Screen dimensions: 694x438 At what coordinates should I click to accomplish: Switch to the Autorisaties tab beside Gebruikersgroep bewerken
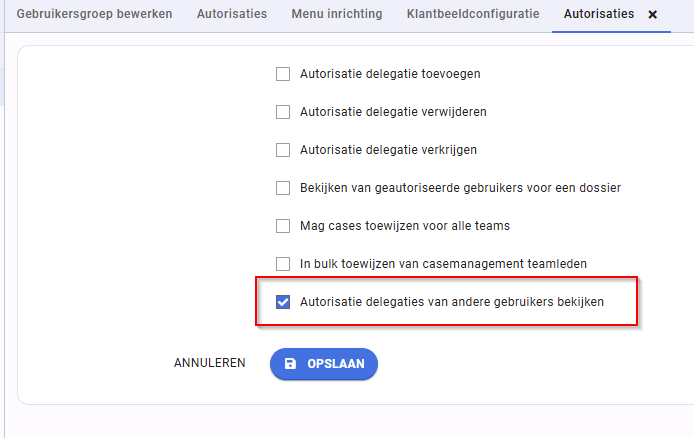click(232, 14)
